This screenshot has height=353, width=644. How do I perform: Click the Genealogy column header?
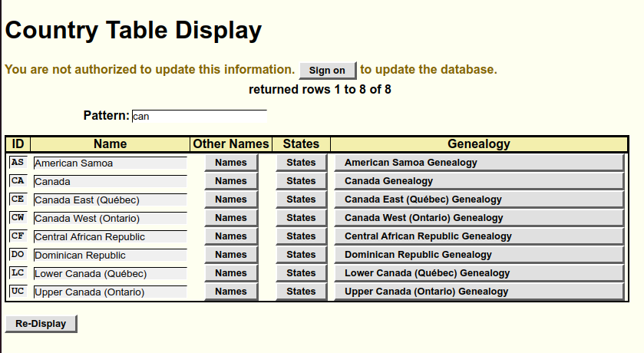479,144
